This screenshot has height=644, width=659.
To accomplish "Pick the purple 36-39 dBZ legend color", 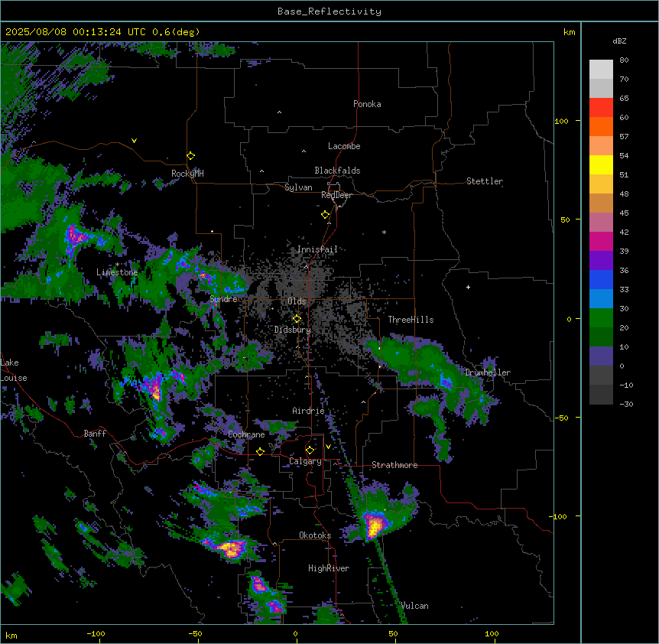I will [x=601, y=261].
